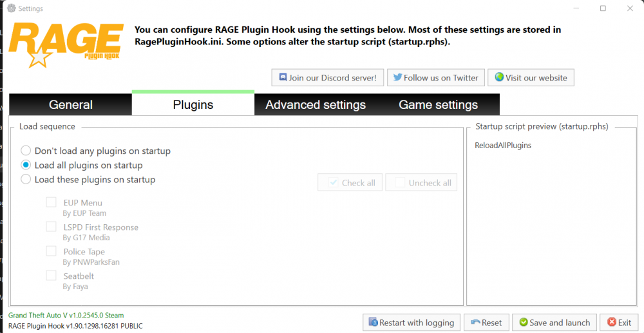644x333 pixels.
Task: Open the Game settings tab
Action: click(x=438, y=105)
